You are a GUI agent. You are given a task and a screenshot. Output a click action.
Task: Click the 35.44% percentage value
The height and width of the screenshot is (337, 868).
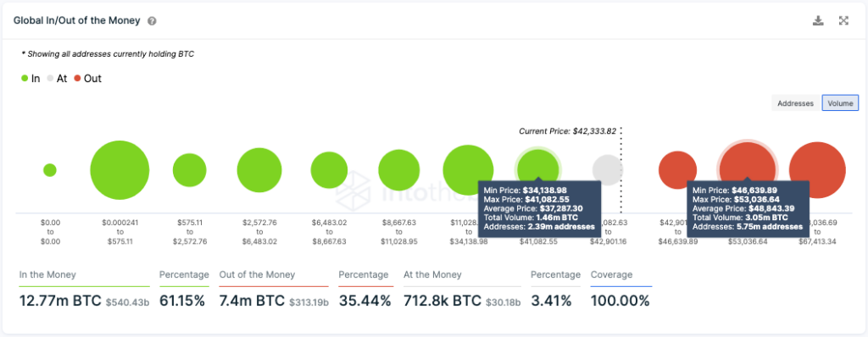tap(364, 301)
